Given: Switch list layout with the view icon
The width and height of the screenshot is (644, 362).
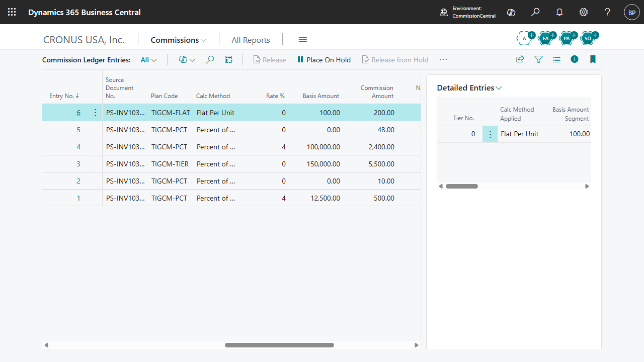Looking at the screenshot, I should point(556,59).
